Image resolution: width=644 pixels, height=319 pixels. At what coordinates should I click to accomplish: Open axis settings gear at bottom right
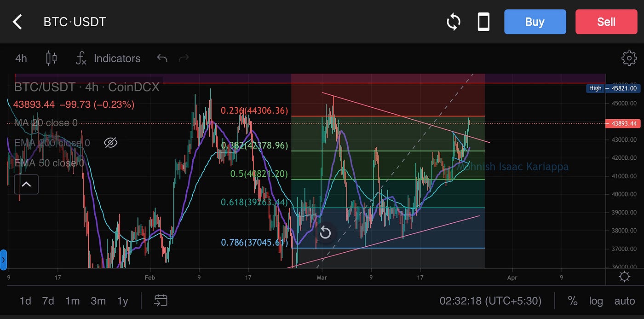point(624,277)
